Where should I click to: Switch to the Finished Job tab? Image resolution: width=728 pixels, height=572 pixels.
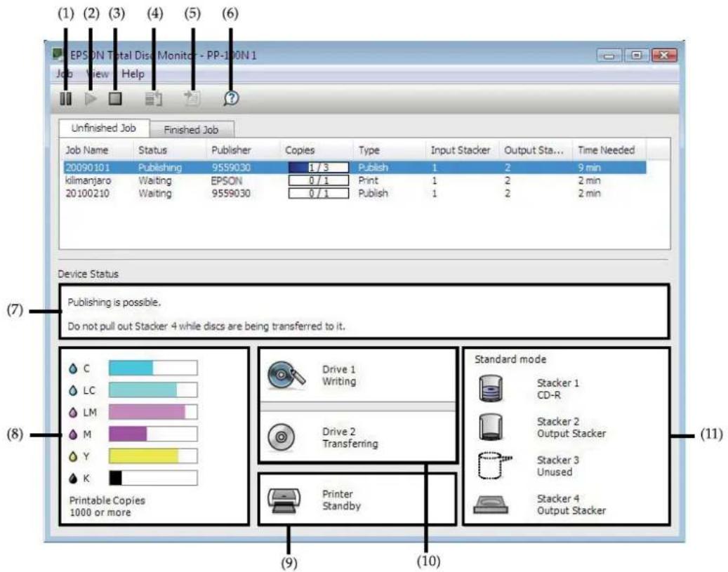pos(191,130)
